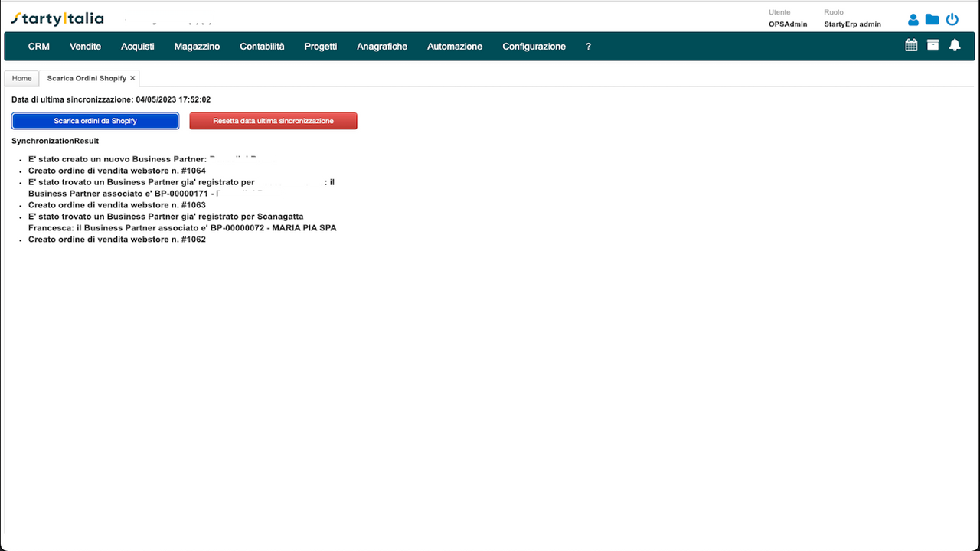Click Scarica ordini da Shopify button
The width and height of the screenshot is (980, 551).
[x=95, y=121]
